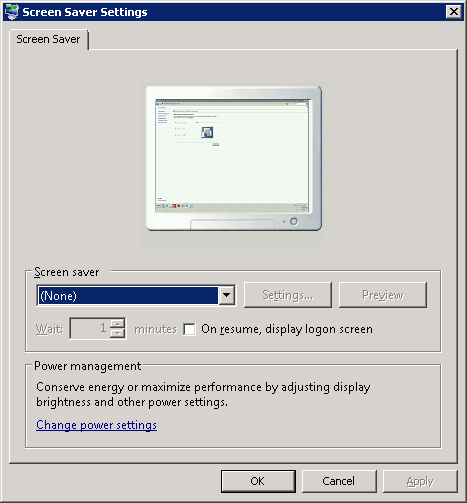This screenshot has width=467, height=503.
Task: Click the Cancel button
Action: (339, 481)
